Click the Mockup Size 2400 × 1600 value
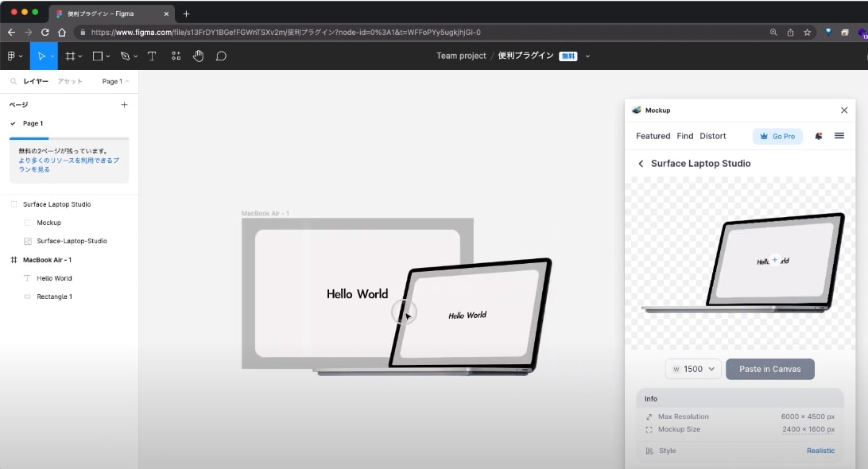The image size is (868, 469). click(808, 429)
